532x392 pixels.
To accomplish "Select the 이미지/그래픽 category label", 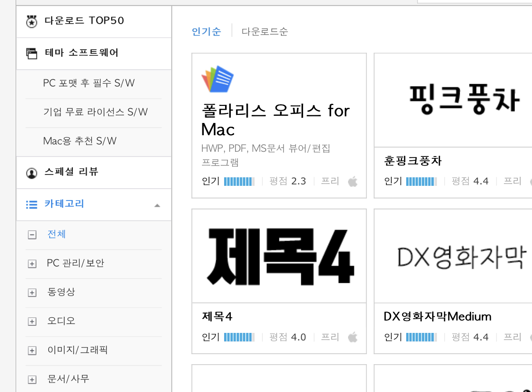I will click(x=78, y=350).
